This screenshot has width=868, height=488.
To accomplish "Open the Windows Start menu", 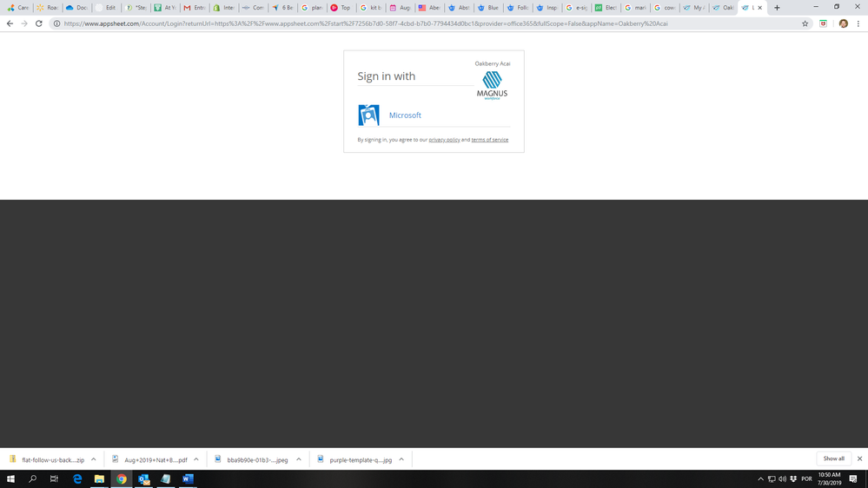I will (10, 479).
